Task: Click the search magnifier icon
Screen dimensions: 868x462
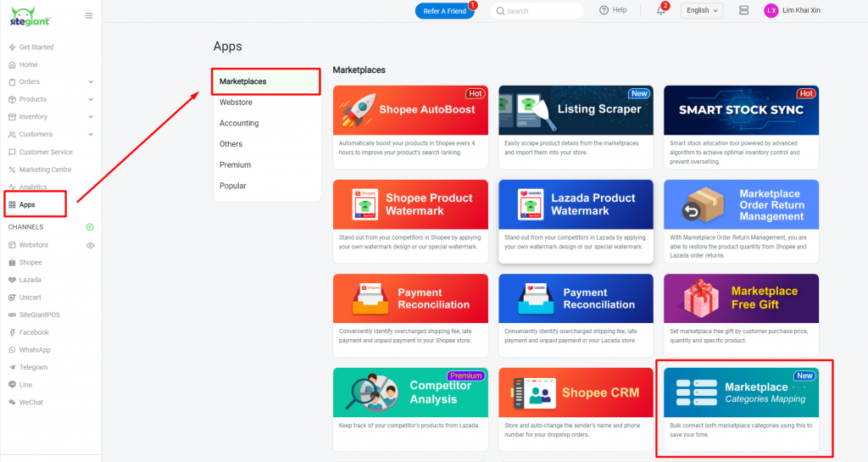Action: pos(500,11)
